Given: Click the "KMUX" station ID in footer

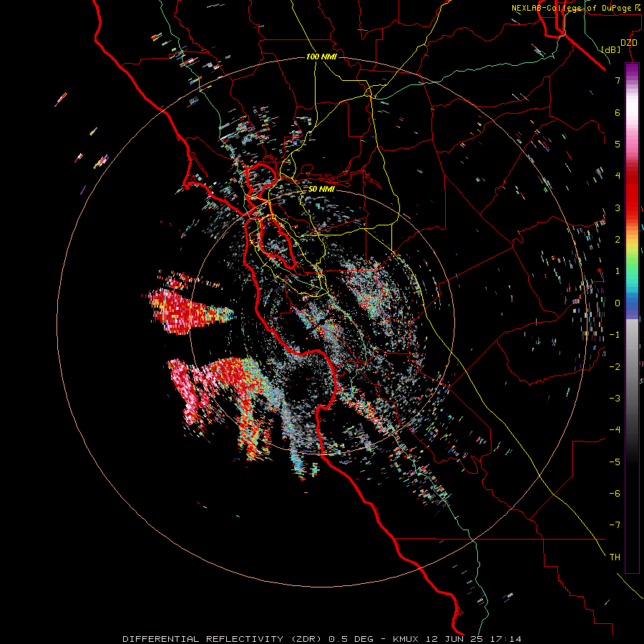Looking at the screenshot, I should (406, 639).
